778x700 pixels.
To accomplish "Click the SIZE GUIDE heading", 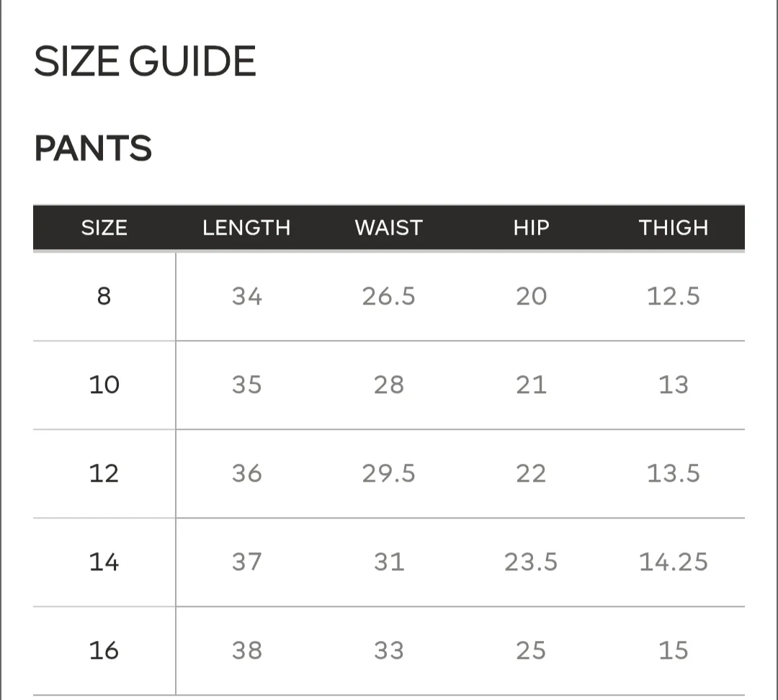I will (145, 61).
